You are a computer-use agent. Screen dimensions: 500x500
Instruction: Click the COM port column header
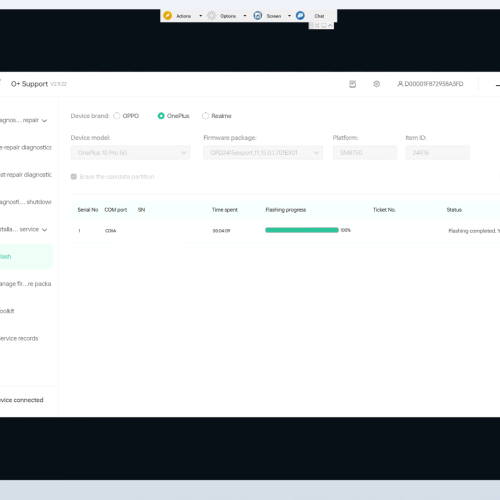coord(116,210)
